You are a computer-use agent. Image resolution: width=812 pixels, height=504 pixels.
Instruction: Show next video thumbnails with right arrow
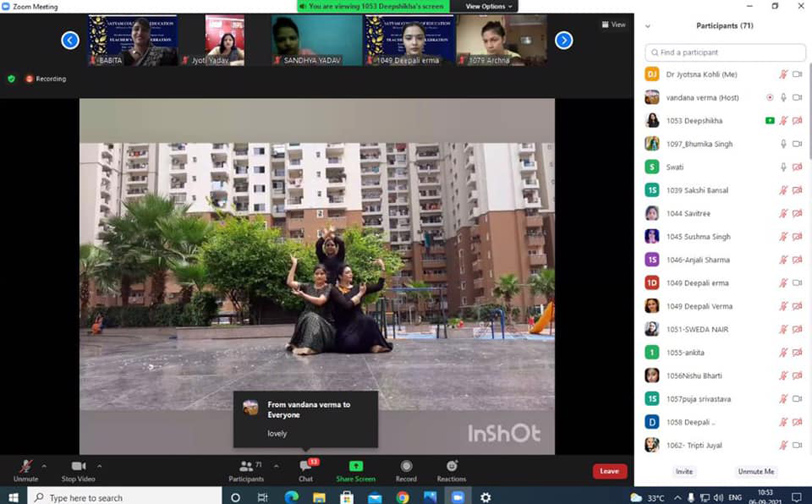(564, 40)
